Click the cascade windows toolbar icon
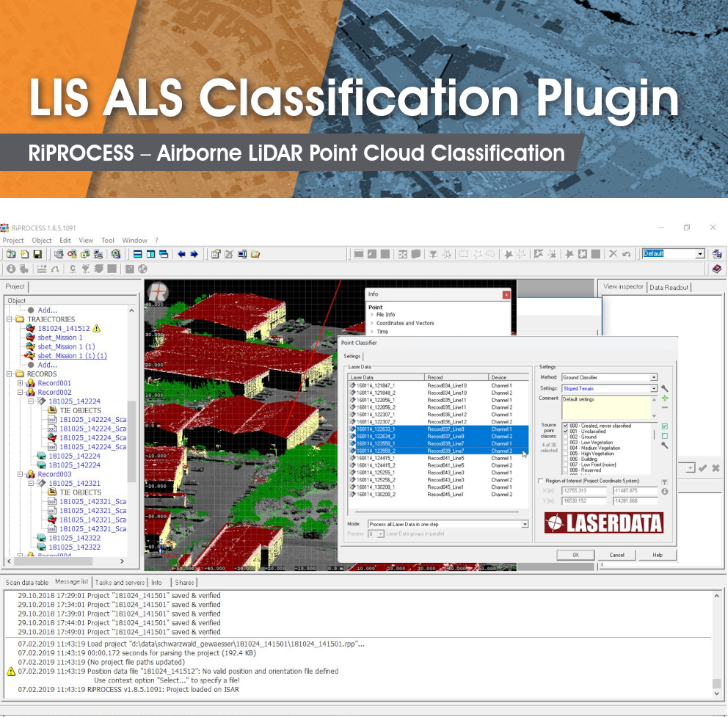 (164, 254)
